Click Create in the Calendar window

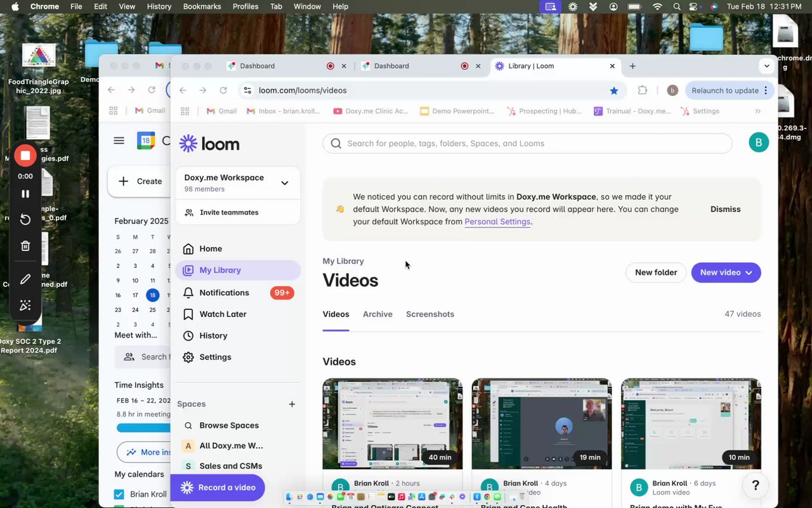pos(141,181)
